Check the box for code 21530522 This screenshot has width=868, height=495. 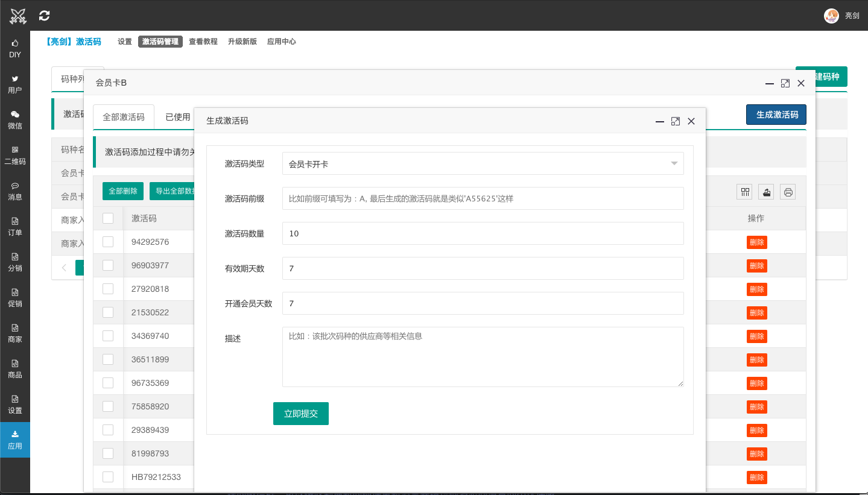108,312
